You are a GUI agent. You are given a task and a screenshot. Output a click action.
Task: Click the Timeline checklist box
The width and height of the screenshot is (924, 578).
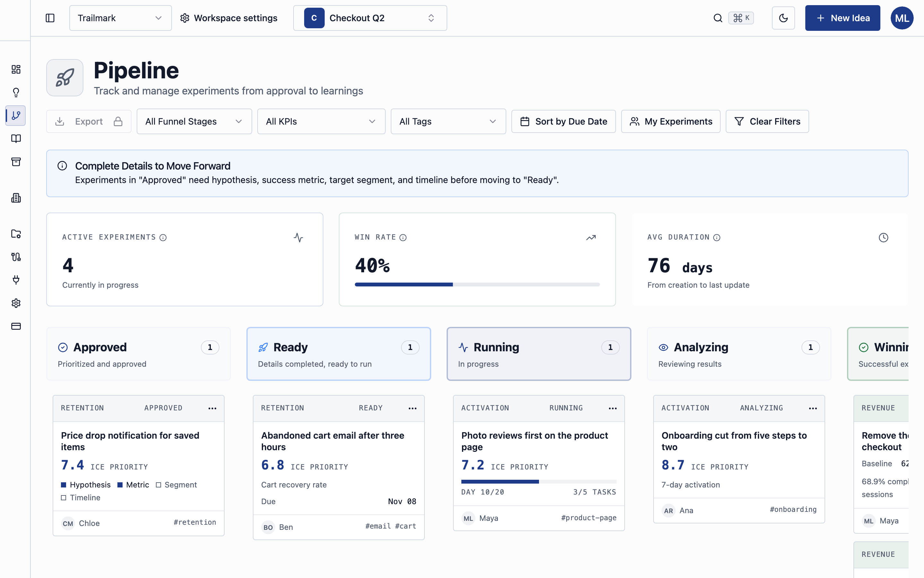pyautogui.click(x=64, y=498)
